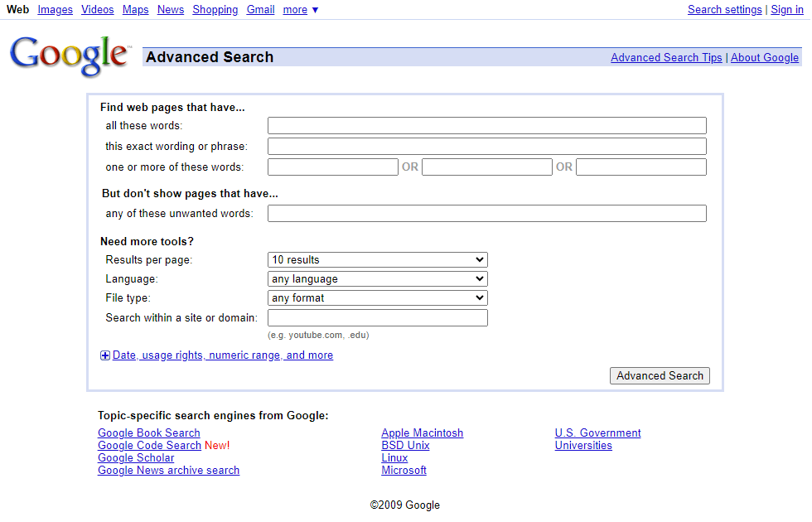Expand Date, usage rights, numeric range, and more
This screenshot has width=812, height=522.
223,355
